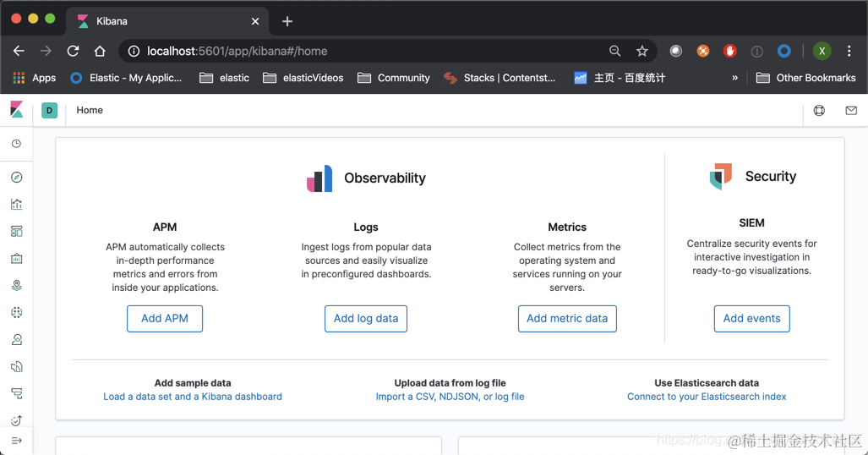Open Stacks | Contentst... bookmark
868x455 pixels.
tap(500, 78)
